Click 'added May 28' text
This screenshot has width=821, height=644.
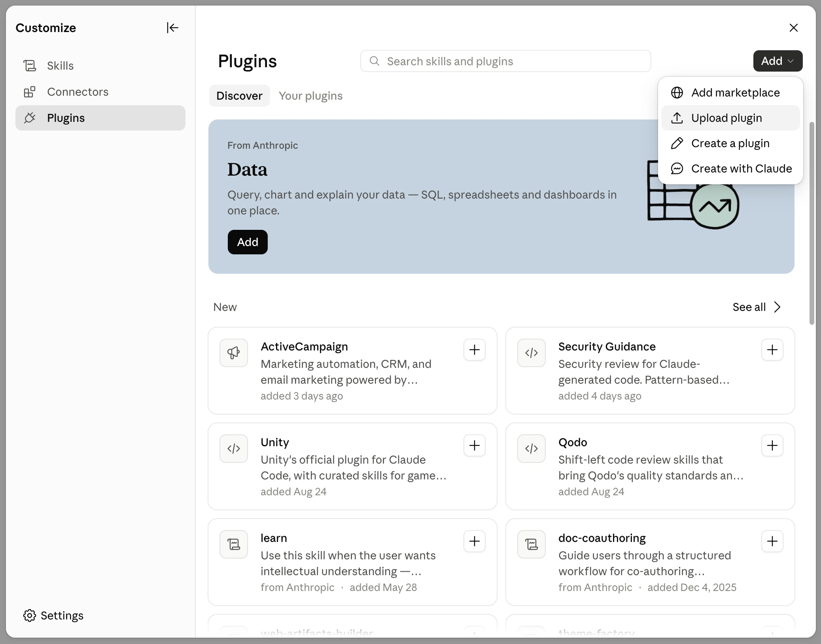pos(383,587)
